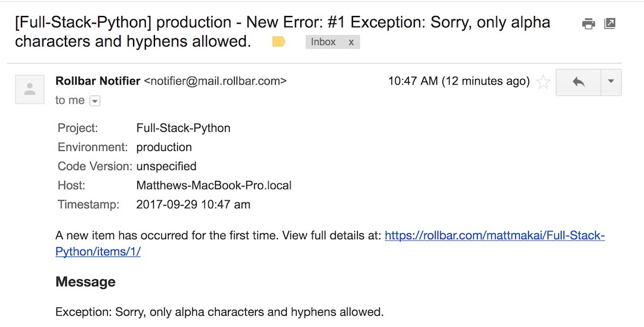
Task: Print this email using the printer icon
Action: pos(589,24)
